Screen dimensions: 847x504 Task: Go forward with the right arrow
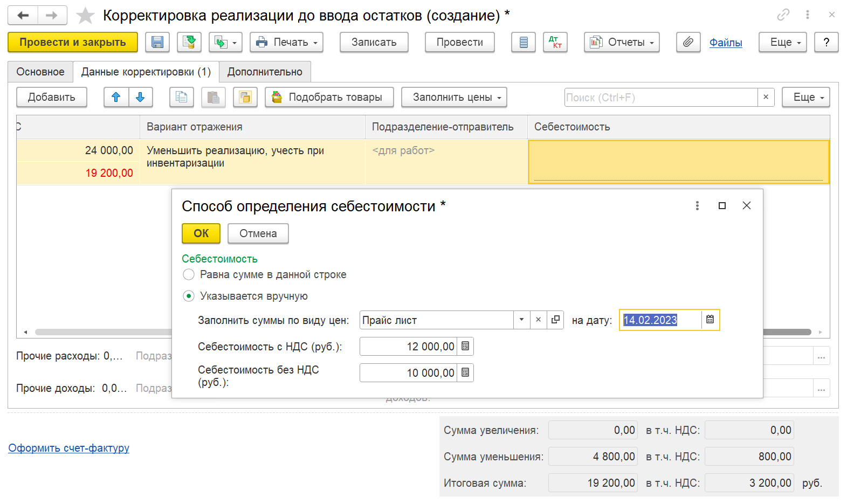pyautogui.click(x=52, y=15)
